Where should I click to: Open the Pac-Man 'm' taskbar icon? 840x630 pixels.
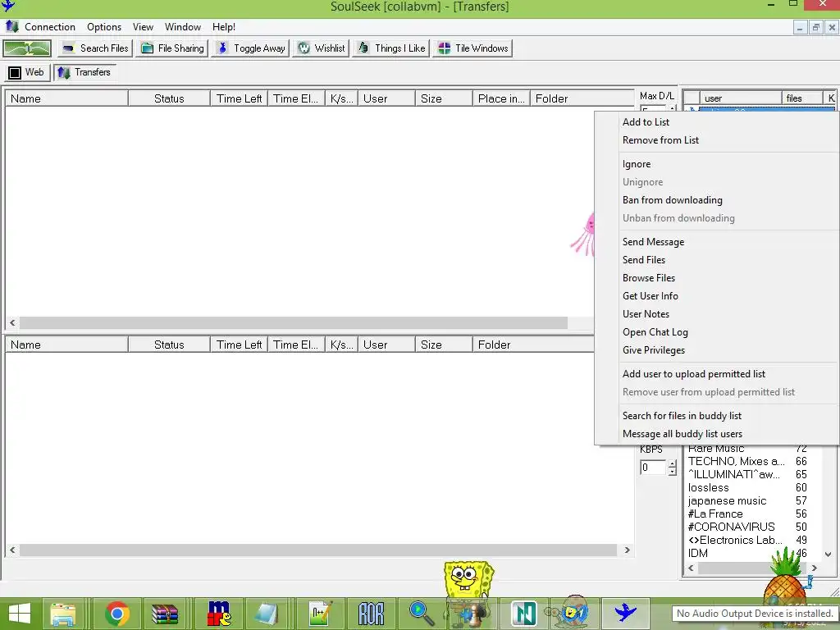point(219,614)
